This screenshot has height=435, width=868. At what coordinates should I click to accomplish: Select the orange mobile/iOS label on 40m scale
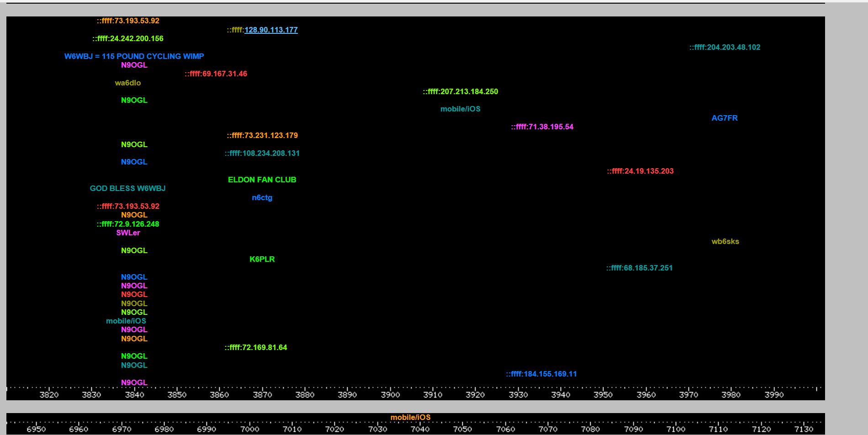point(410,417)
